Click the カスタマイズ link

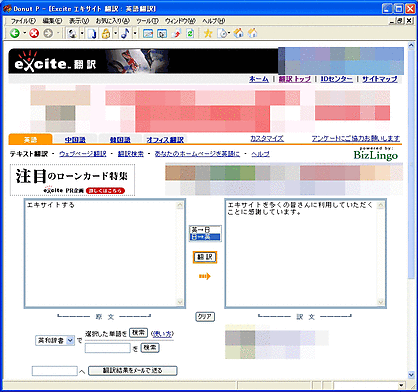(x=267, y=139)
